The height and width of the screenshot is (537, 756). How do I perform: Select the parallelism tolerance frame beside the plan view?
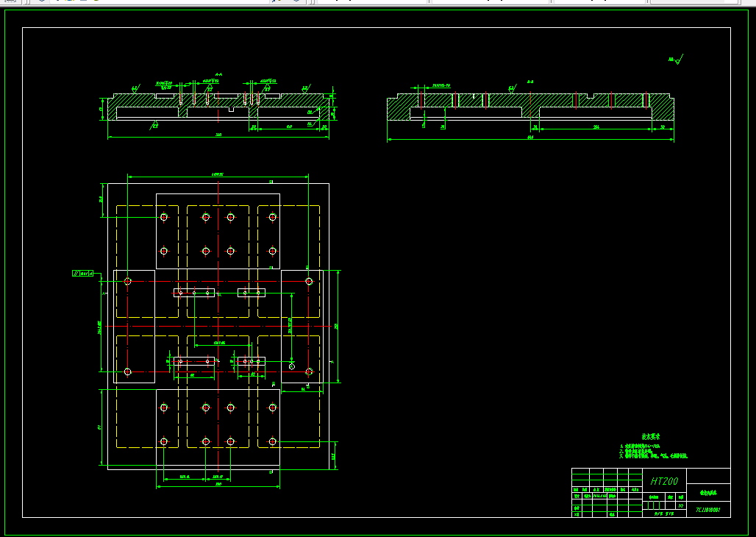(82, 274)
